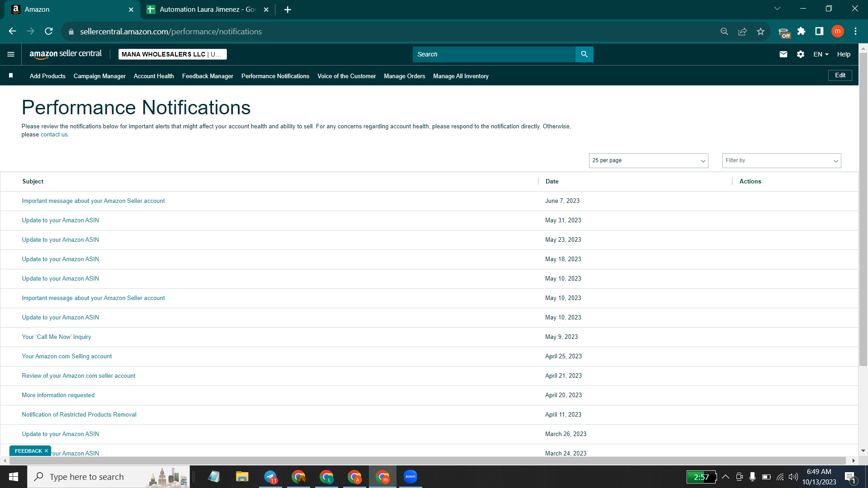
Task: Open the June 7, 2023 notification
Action: pyautogui.click(x=93, y=201)
